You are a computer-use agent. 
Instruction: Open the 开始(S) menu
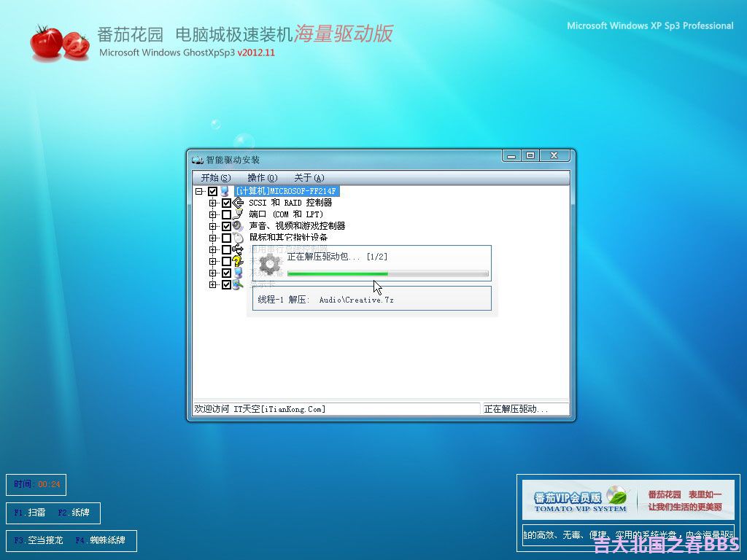tap(216, 178)
